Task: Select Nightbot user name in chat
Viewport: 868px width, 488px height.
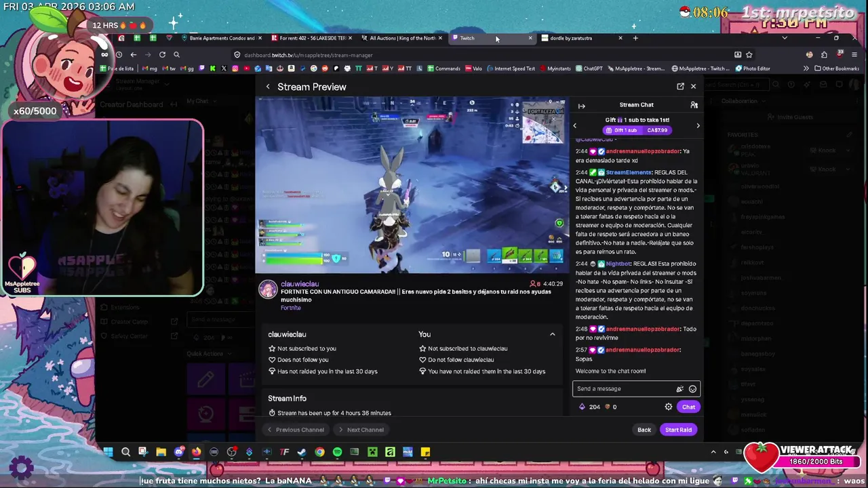Action: (618, 264)
